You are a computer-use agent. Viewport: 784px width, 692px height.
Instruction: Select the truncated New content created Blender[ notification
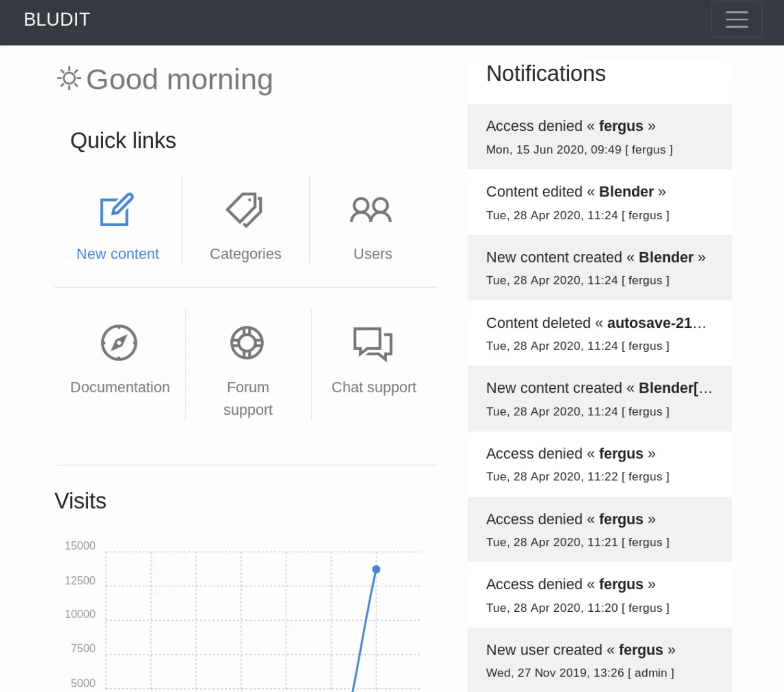599,399
